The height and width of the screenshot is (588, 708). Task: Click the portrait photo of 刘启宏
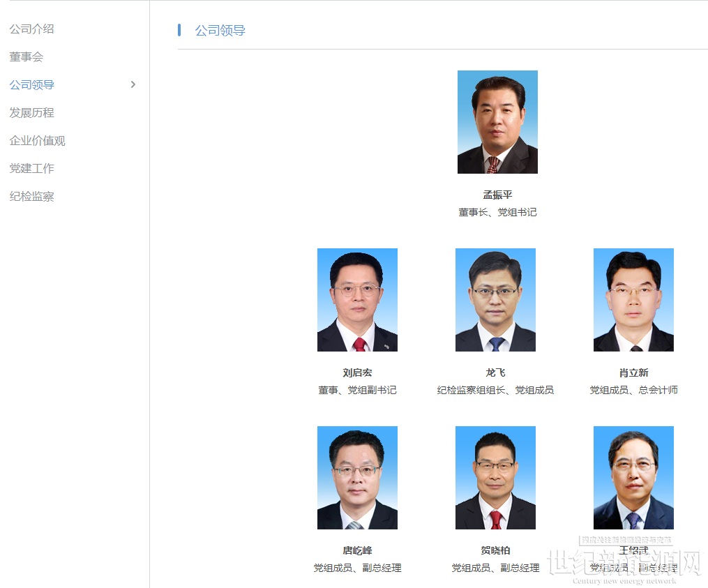coord(357,300)
